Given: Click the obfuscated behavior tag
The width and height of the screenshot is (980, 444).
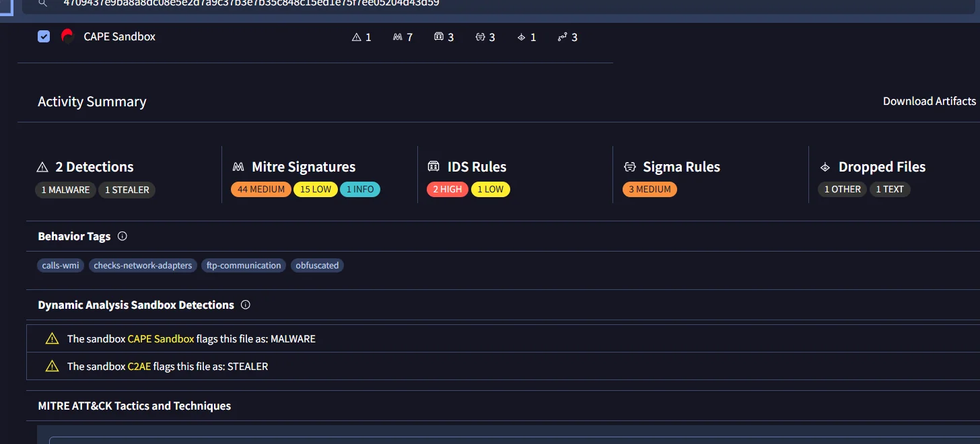Looking at the screenshot, I should click(317, 266).
